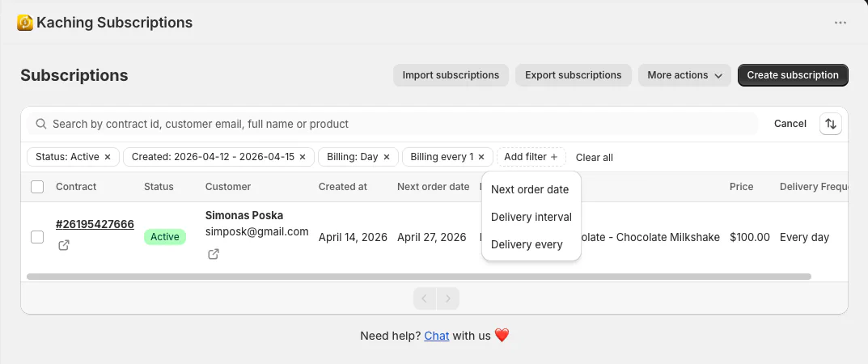Click the sort arrows icon button
868x364 pixels.
tap(830, 124)
